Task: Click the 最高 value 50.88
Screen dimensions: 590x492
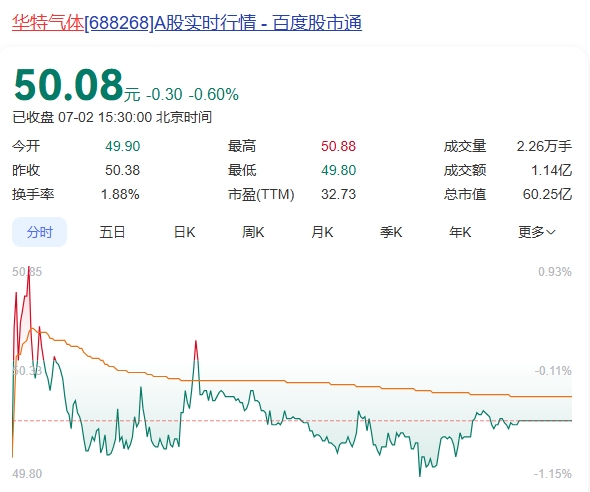Action: tap(338, 146)
